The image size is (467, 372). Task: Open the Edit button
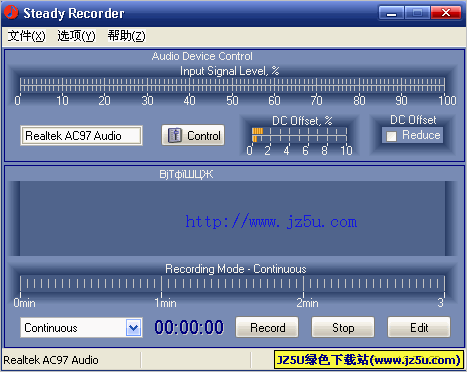pyautogui.click(x=419, y=327)
